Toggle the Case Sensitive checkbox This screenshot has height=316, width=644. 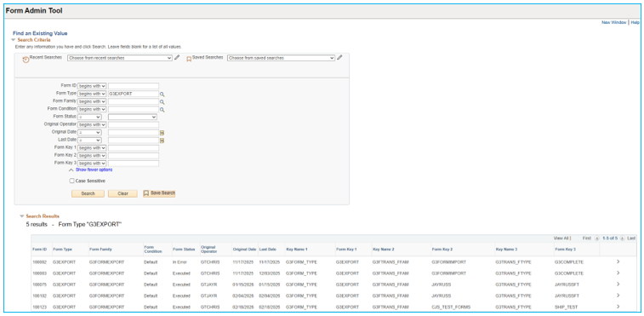click(x=71, y=181)
